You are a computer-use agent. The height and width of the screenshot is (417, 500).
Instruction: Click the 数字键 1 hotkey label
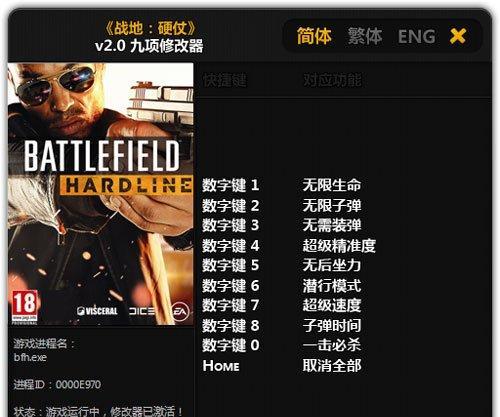click(231, 185)
